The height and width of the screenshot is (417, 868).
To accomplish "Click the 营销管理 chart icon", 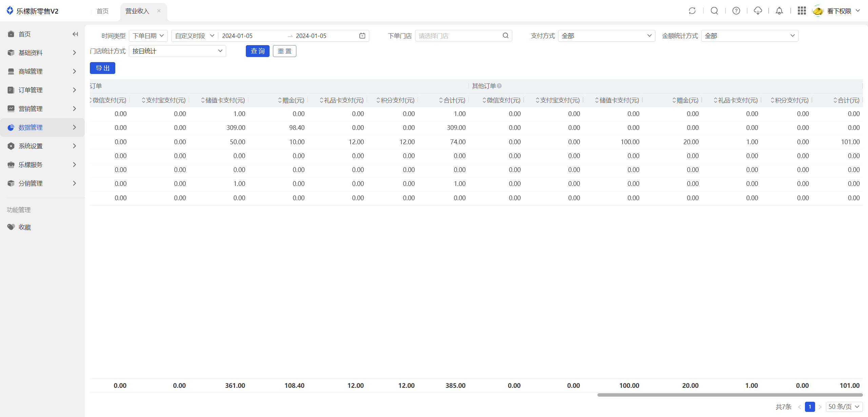I will click(x=11, y=109).
